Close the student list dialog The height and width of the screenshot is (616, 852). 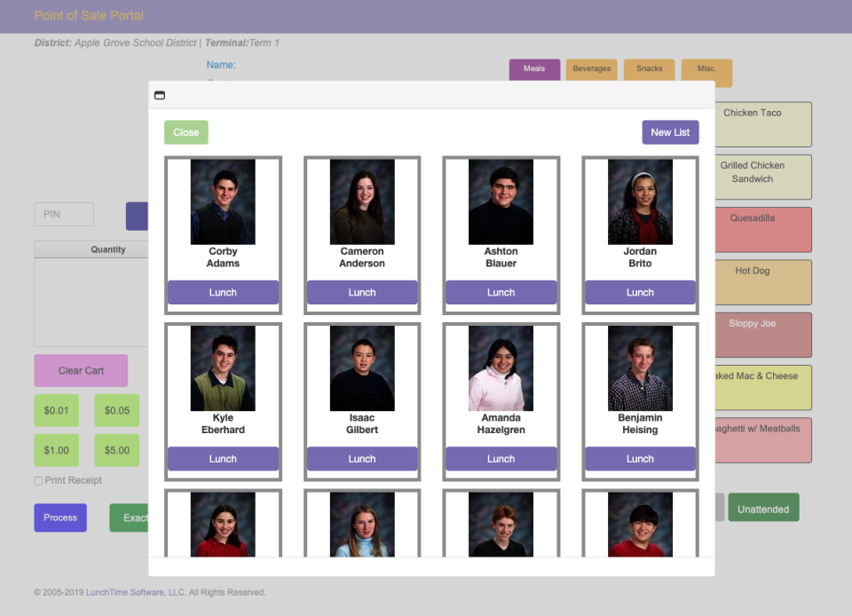[x=185, y=131]
